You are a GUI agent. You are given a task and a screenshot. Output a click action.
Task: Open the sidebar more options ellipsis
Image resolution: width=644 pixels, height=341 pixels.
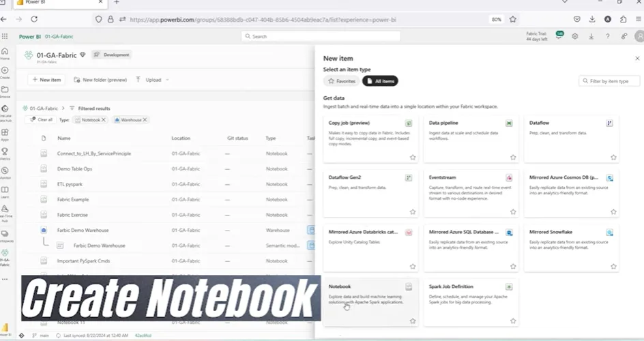5,279
